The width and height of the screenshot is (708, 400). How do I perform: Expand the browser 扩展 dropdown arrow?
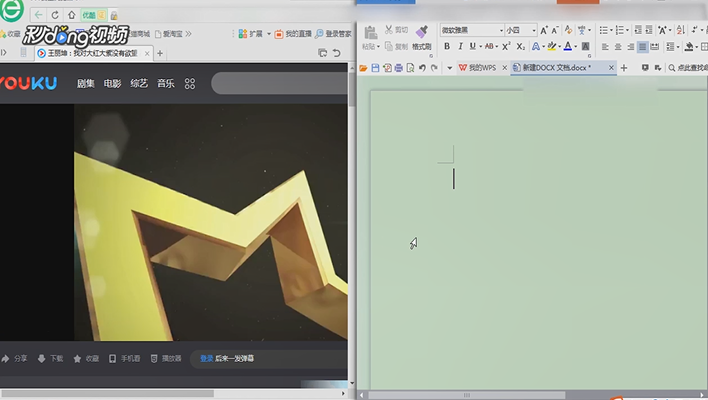pyautogui.click(x=269, y=33)
